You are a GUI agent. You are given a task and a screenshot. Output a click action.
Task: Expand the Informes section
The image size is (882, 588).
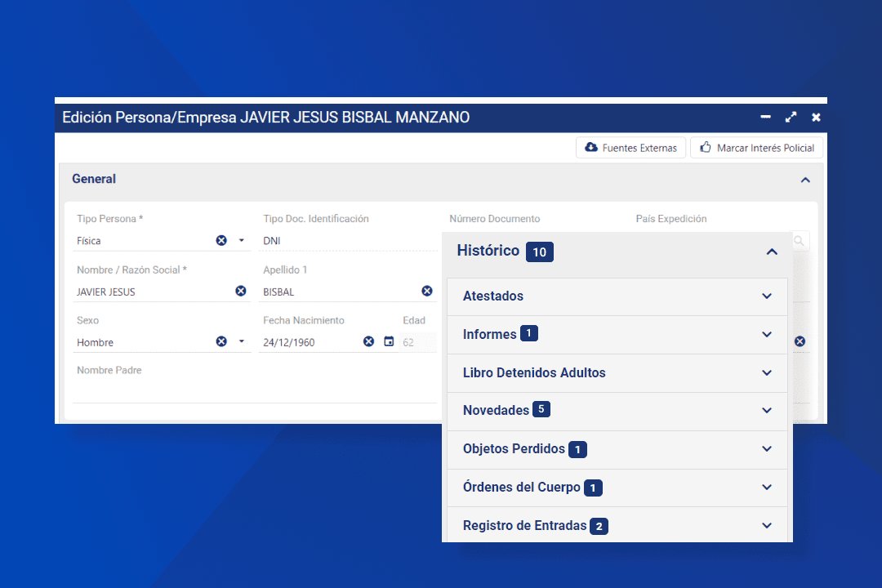point(767,334)
